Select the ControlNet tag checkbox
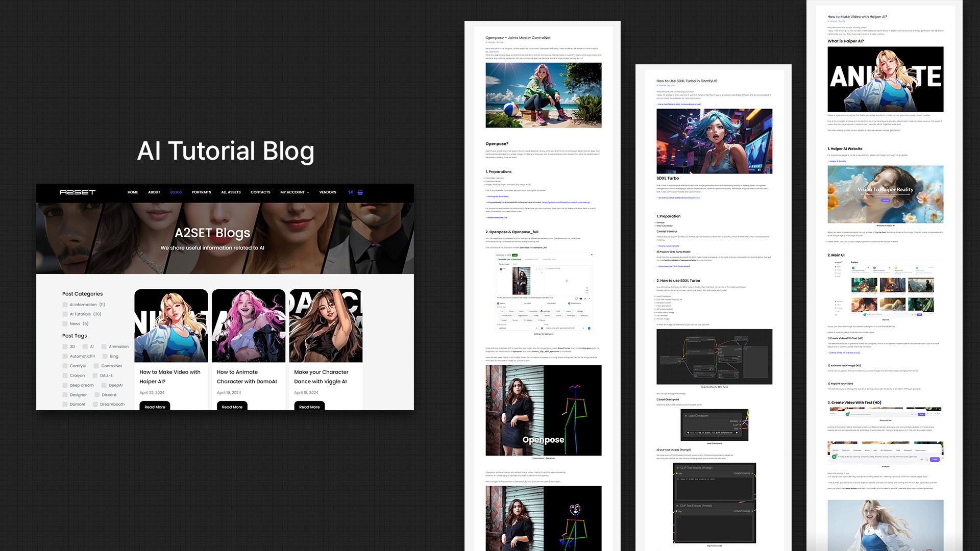980x551 pixels. click(96, 366)
